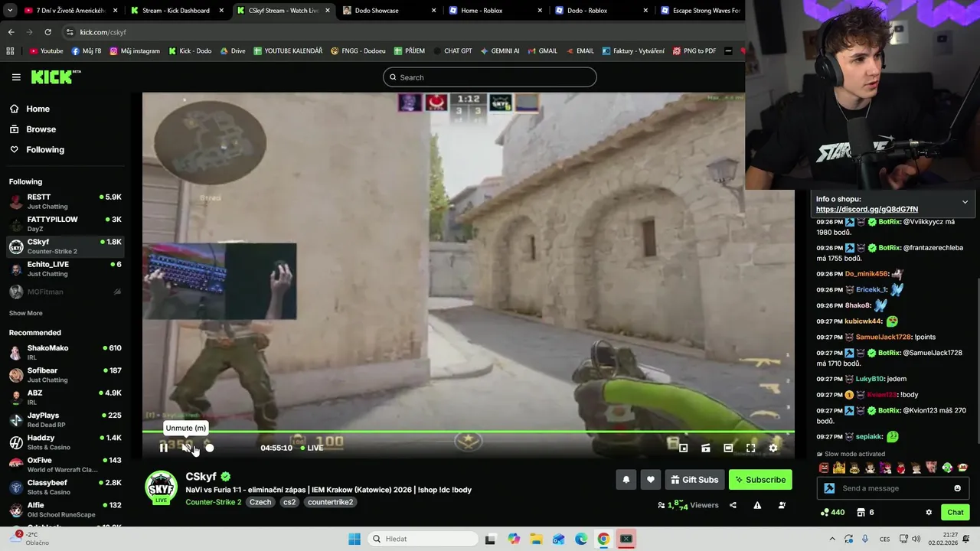Viewport: 980px width, 551px height.
Task: Enable picture-in-picture mini player
Action: [683, 448]
